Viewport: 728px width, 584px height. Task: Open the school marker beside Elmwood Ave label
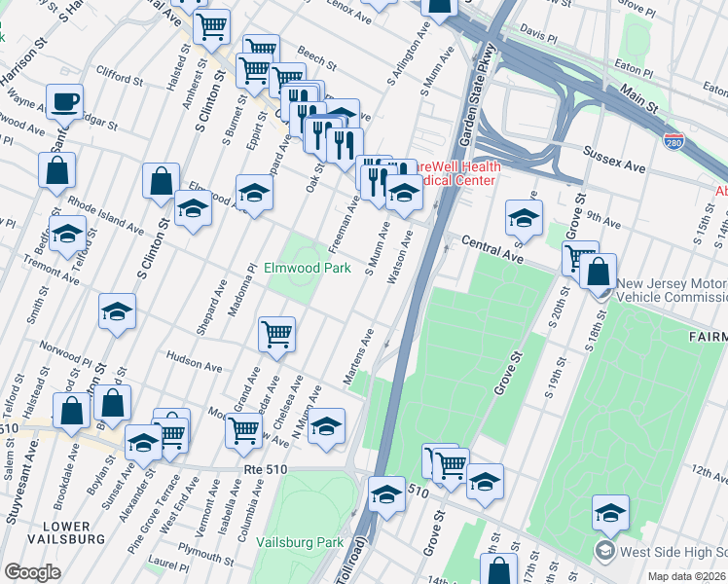(x=193, y=209)
